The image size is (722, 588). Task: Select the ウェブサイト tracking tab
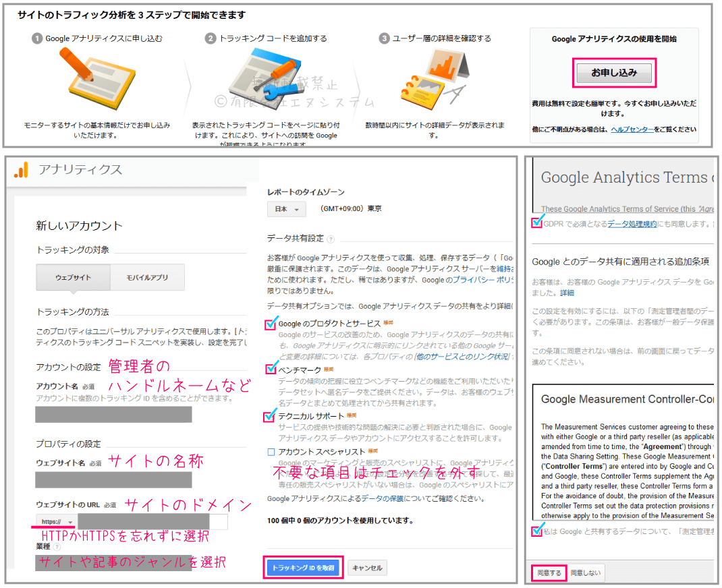click(74, 277)
